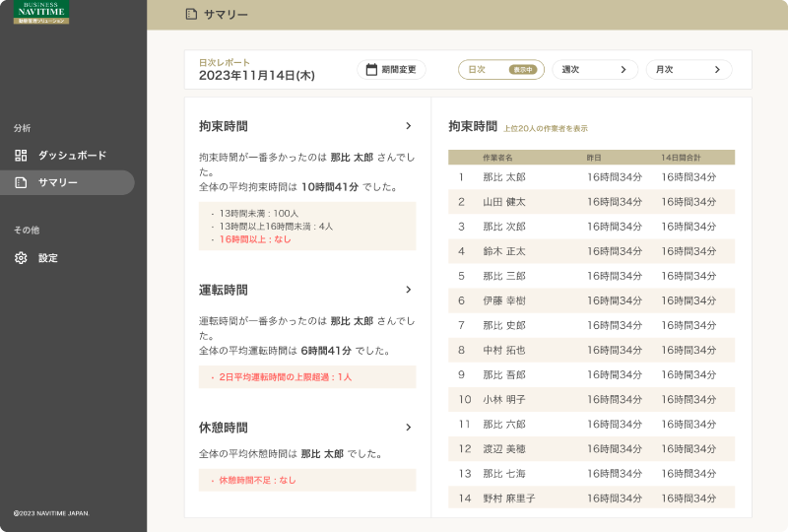Viewport: 788px width, 532px height.
Task: Select worker row 鈴木 正太
Action: point(592,251)
